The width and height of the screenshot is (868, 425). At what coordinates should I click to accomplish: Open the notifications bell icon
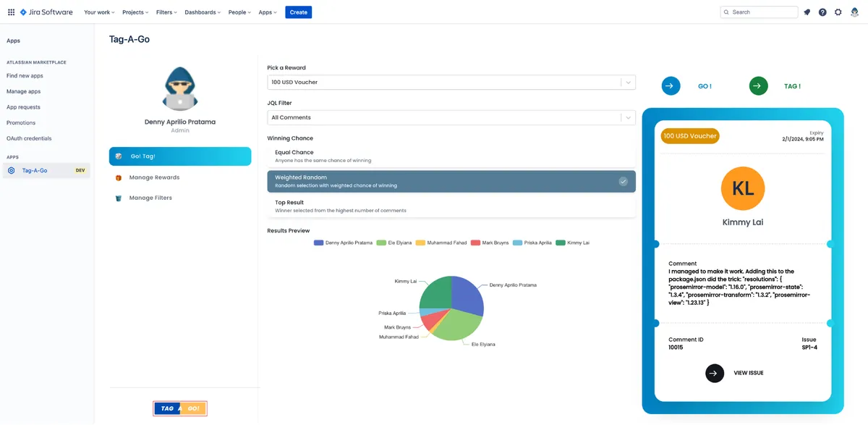(x=807, y=12)
